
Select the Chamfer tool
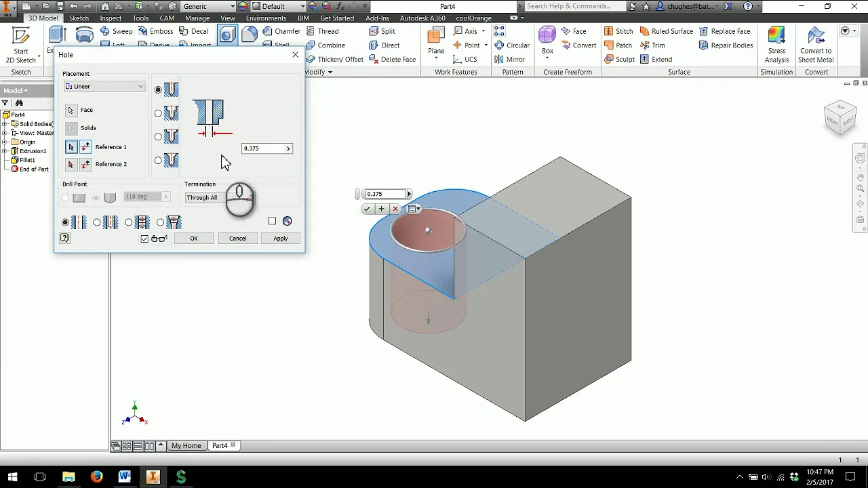point(281,31)
